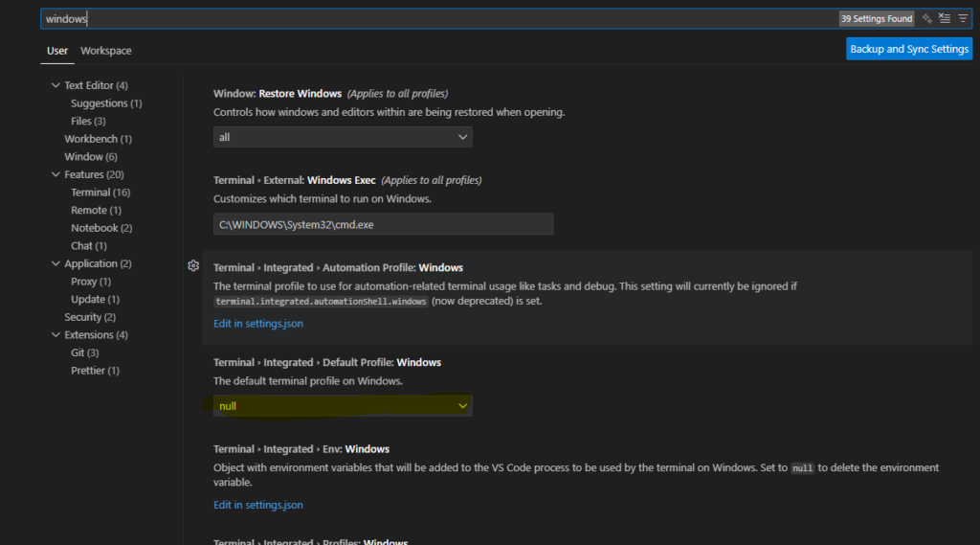Open the Restore Windows dropdown
Viewport: 980px width, 545px height.
point(342,137)
